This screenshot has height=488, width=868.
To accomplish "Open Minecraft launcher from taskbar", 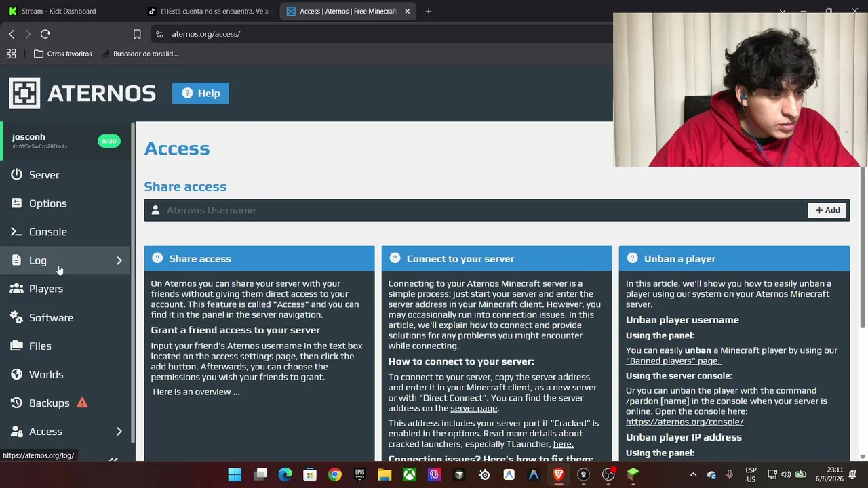I will coord(633,474).
